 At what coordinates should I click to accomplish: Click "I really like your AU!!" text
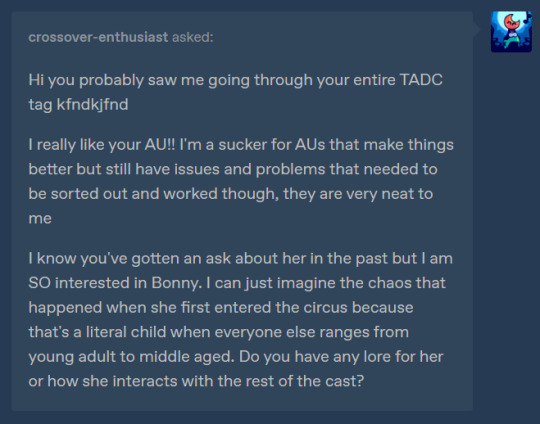(102, 145)
